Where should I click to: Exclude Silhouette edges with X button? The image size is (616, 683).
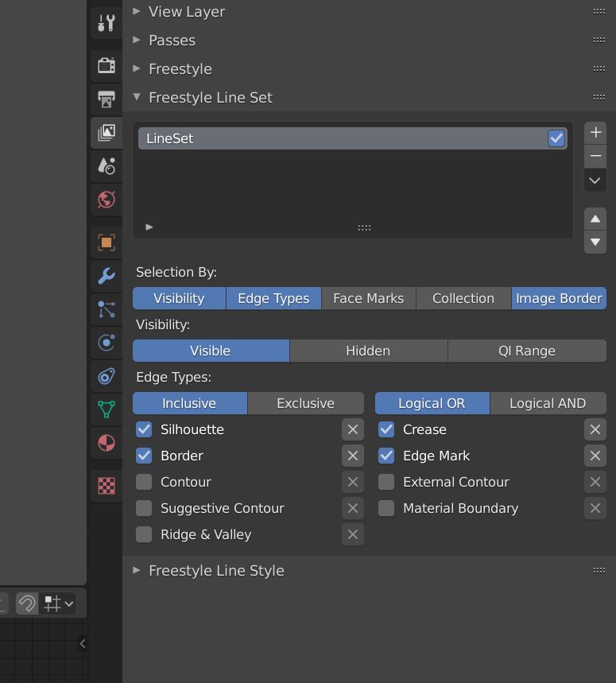(x=353, y=429)
